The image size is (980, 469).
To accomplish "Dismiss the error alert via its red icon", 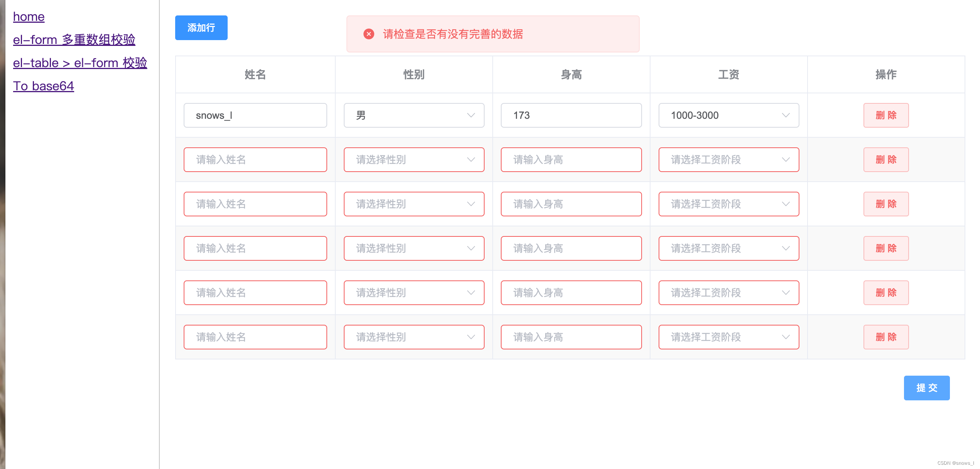I will click(x=368, y=34).
